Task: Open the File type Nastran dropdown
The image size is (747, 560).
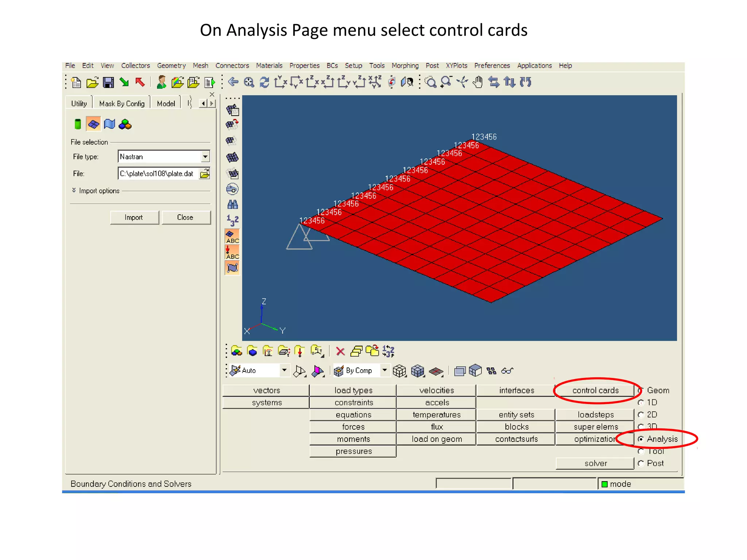Action: 205,157
